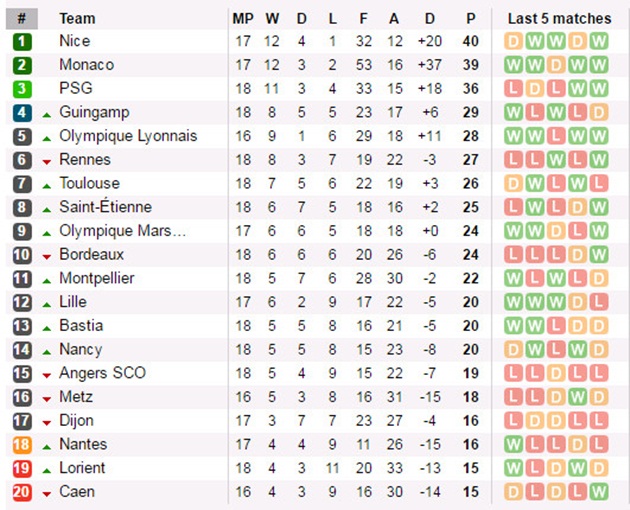The width and height of the screenshot is (630, 510).
Task: Sort table by Team column header
Action: pyautogui.click(x=78, y=18)
